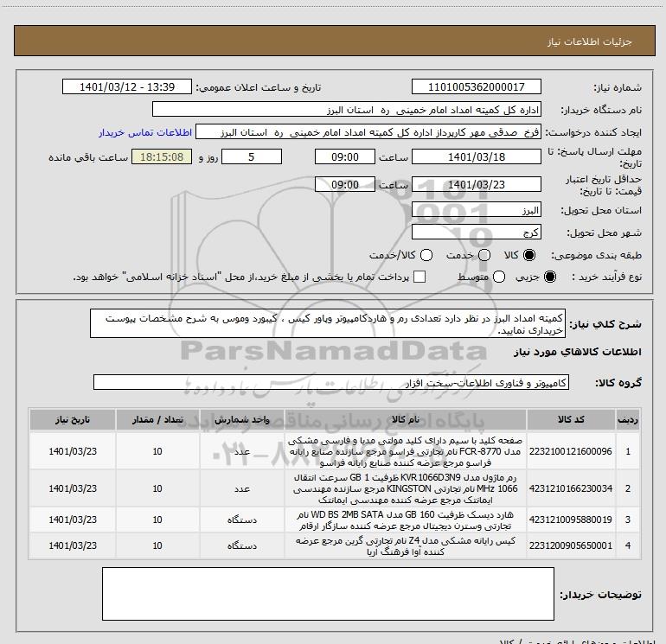Click the unit cell for the keyboard row
Screen dimensions: 666x644
tap(241, 452)
